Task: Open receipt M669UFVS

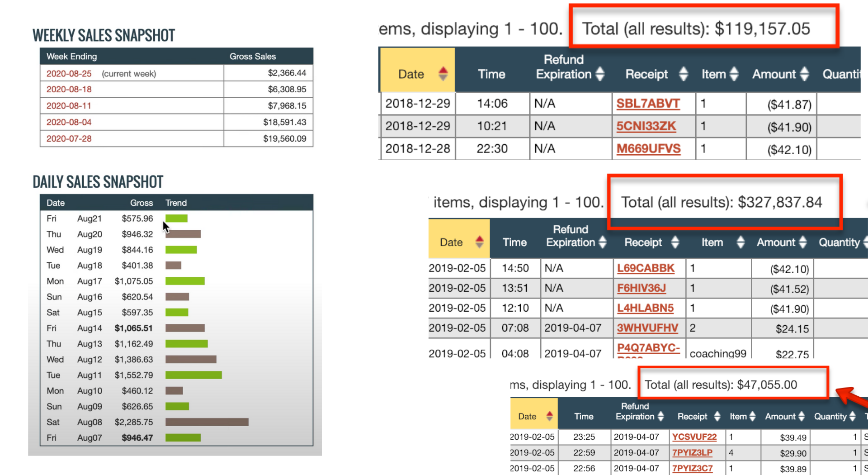Action: point(648,149)
